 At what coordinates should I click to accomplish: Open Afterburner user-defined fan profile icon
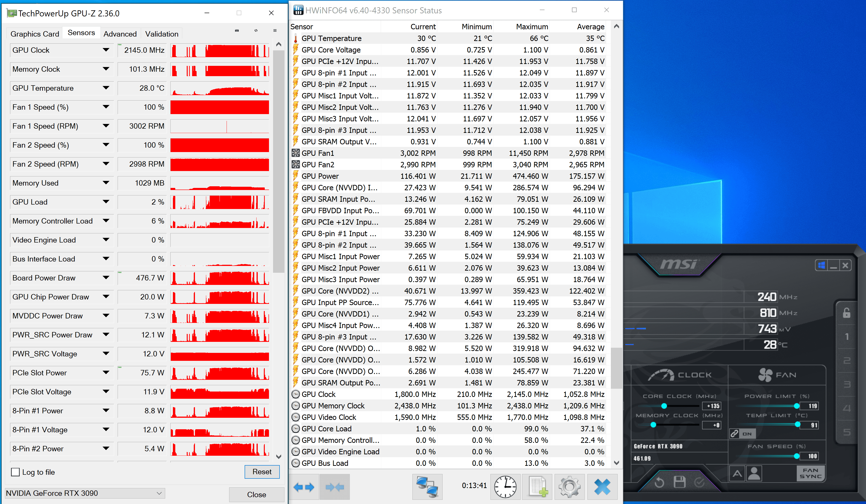[x=754, y=474]
